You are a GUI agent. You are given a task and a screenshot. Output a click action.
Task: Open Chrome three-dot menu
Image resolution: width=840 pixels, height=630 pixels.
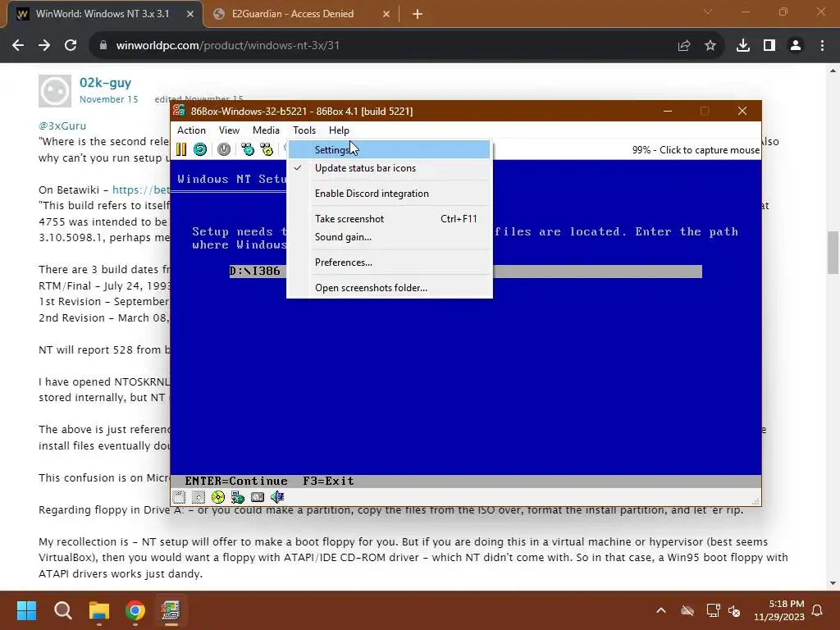tap(822, 46)
